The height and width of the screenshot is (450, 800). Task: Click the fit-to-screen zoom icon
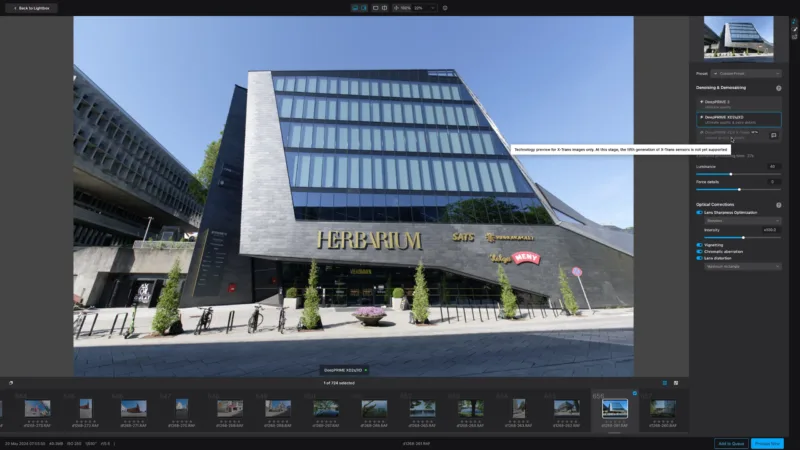(x=396, y=8)
